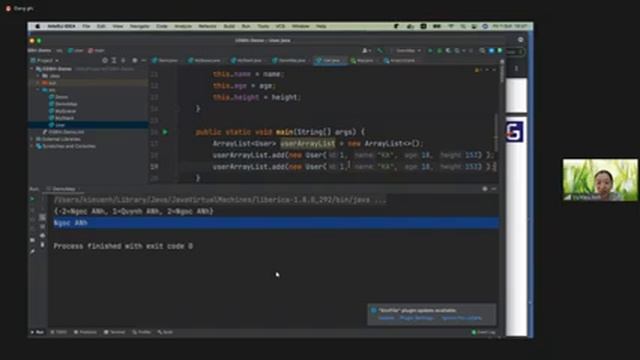Screen dimensions: 640x360
Task: Switch to the MyStack.java editor tab
Action: point(247,60)
